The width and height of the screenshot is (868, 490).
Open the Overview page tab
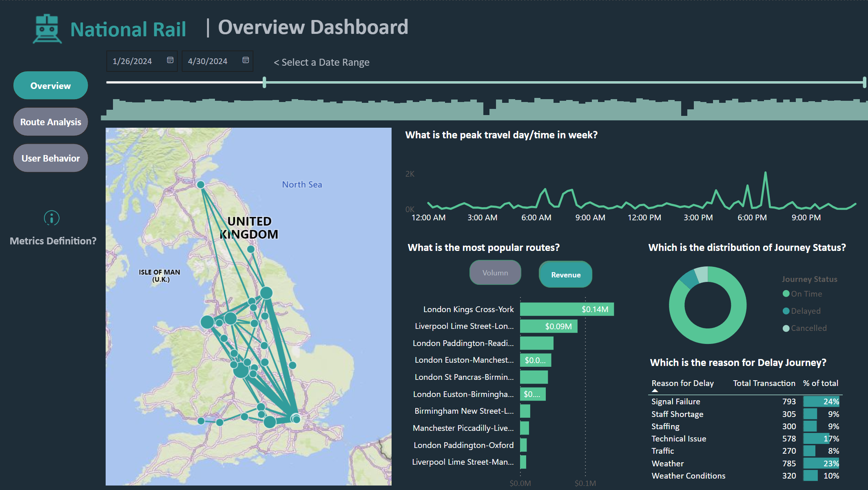point(51,86)
